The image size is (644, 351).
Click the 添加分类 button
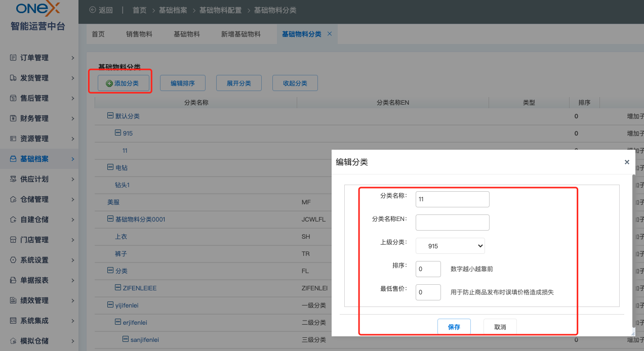120,83
